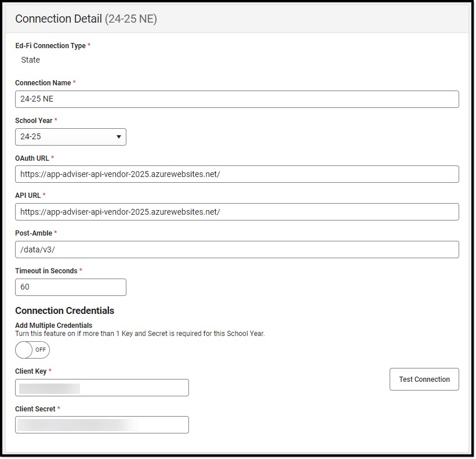This screenshot has width=476, height=459.
Task: Open the School Year dropdown
Action: (71, 137)
